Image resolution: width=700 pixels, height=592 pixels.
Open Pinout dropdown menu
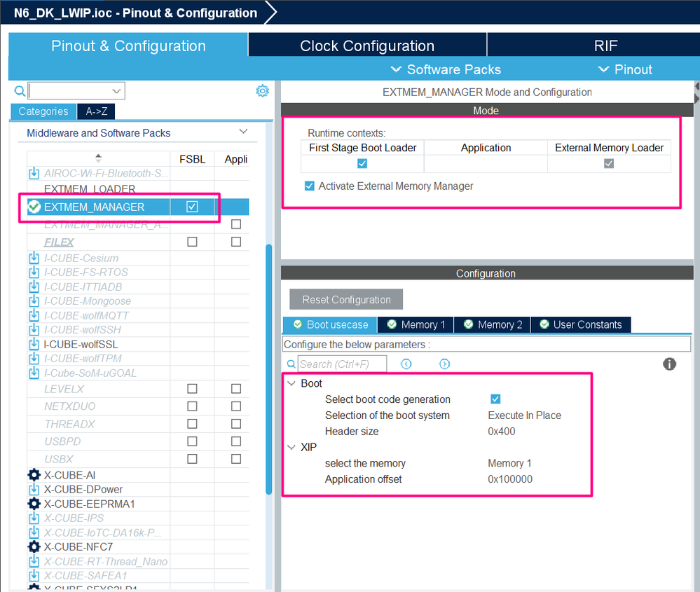pos(625,69)
